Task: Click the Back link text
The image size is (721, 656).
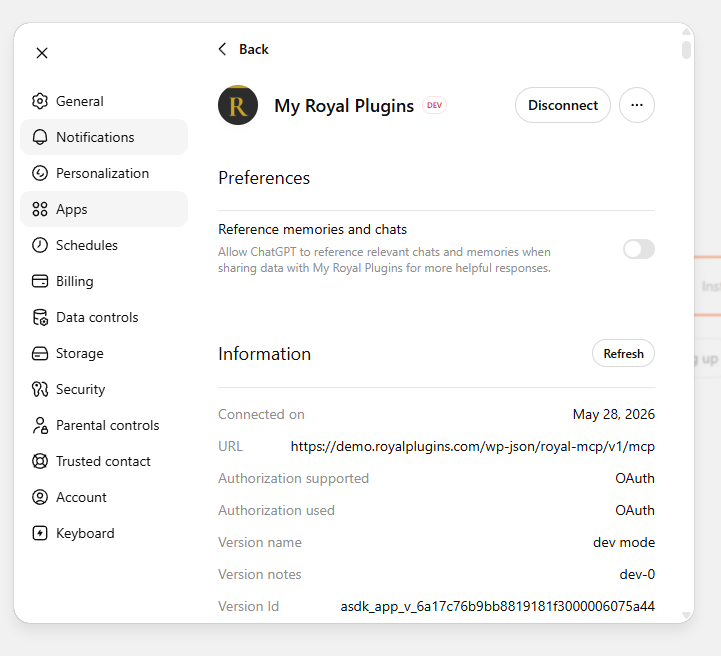Action: coord(253,49)
